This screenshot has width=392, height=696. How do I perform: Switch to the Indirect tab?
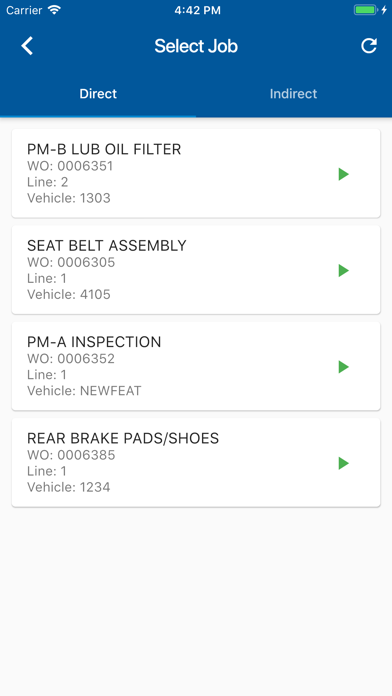click(293, 94)
